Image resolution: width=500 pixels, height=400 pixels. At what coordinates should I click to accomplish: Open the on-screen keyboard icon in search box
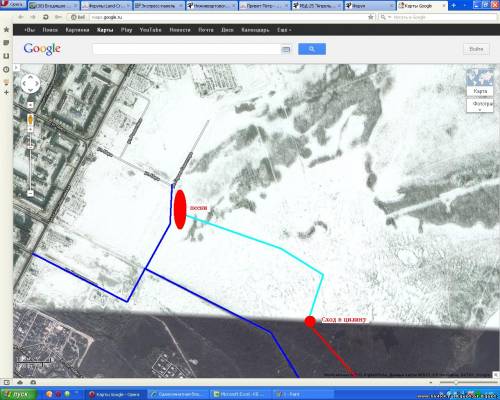(285, 49)
